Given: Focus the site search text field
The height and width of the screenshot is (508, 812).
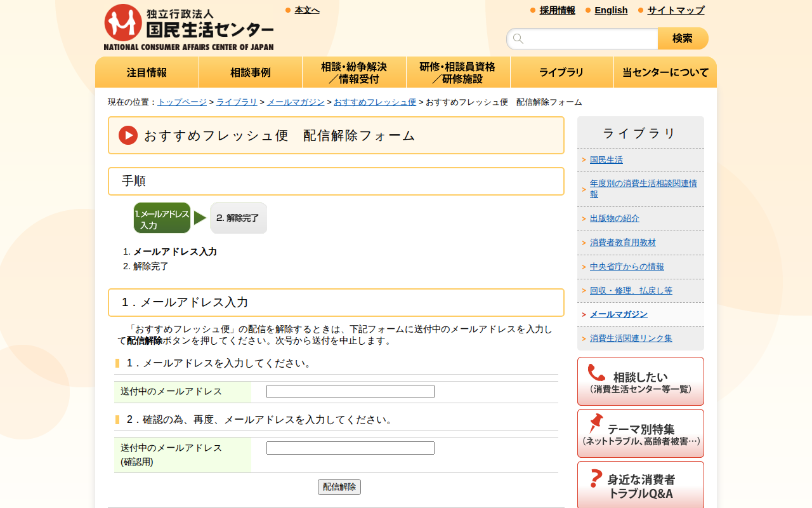Looking at the screenshot, I should (x=582, y=39).
